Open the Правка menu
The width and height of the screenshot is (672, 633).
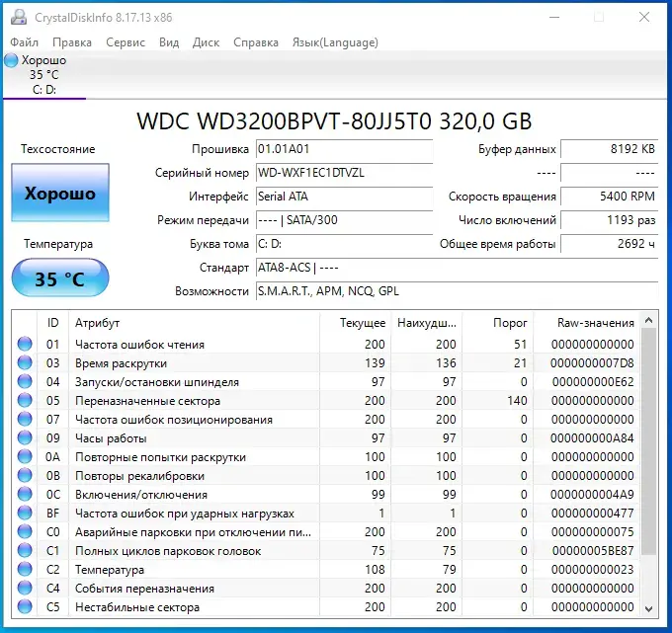click(72, 42)
